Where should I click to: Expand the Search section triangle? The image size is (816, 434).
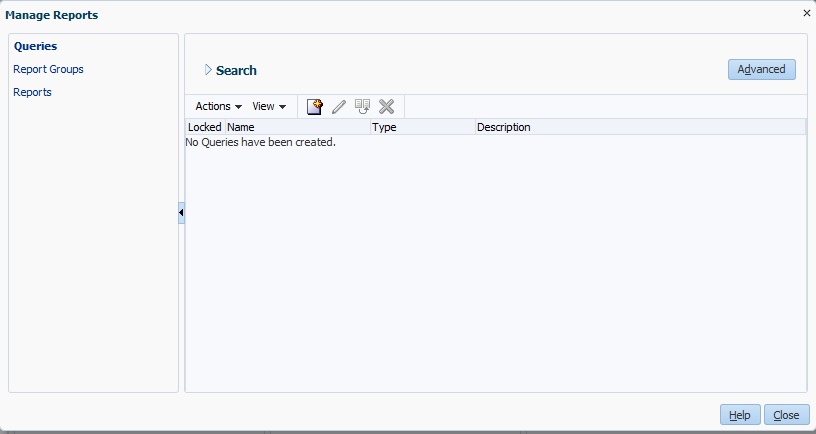[x=208, y=70]
